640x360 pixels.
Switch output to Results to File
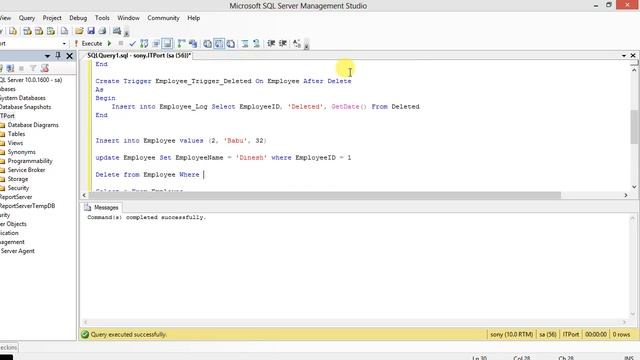point(231,43)
